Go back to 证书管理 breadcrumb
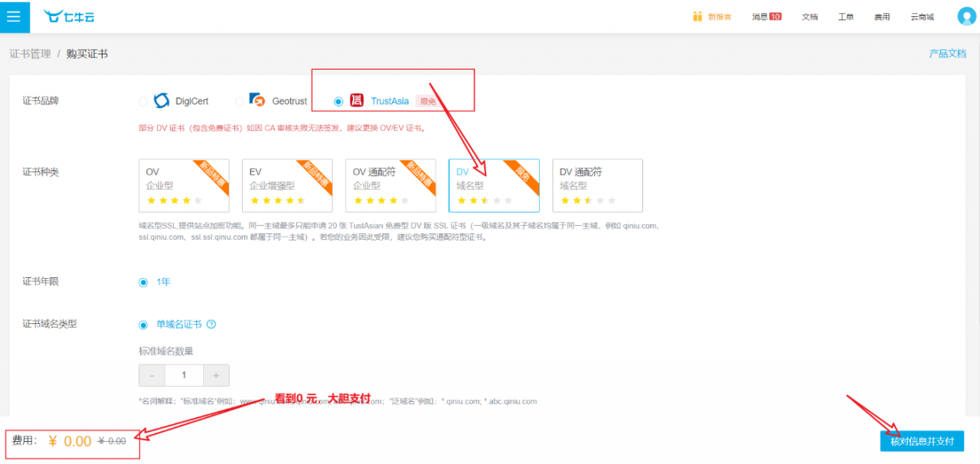 coord(30,54)
